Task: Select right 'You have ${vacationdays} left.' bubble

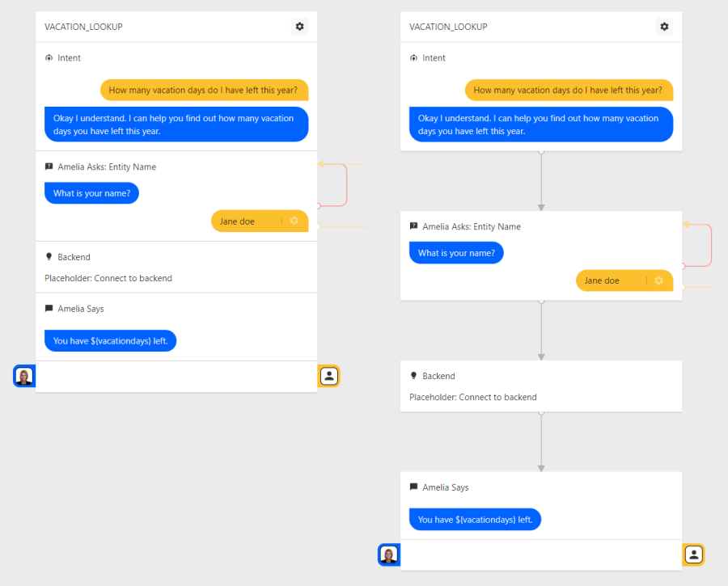Action: pyautogui.click(x=475, y=519)
